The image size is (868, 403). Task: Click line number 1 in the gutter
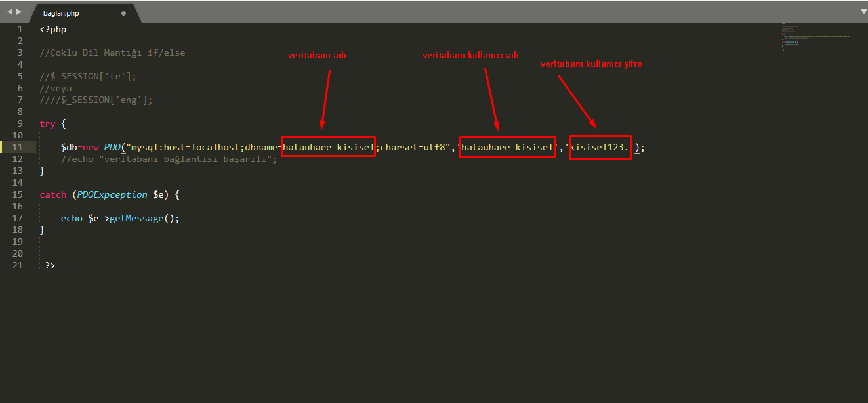click(20, 29)
